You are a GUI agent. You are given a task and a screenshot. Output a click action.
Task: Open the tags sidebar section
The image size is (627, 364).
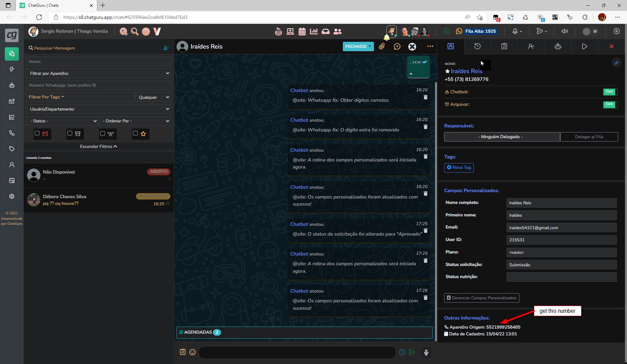click(12, 149)
